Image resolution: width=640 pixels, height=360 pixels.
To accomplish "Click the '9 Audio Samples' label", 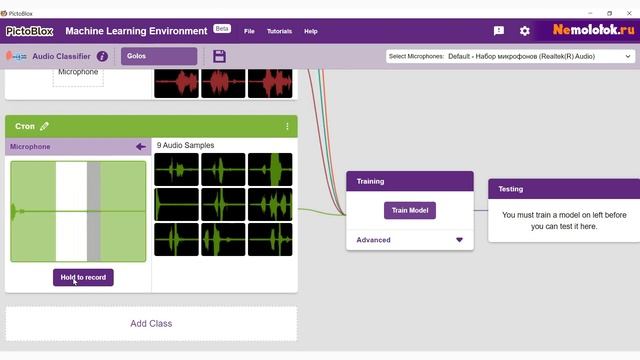I will [x=185, y=145].
